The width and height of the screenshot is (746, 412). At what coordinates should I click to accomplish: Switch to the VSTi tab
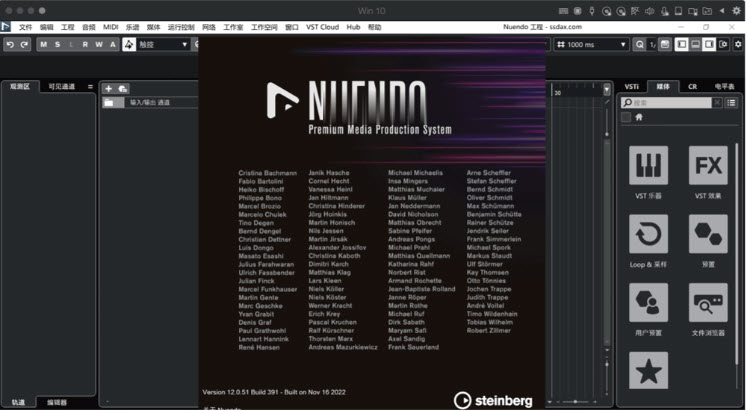[632, 87]
